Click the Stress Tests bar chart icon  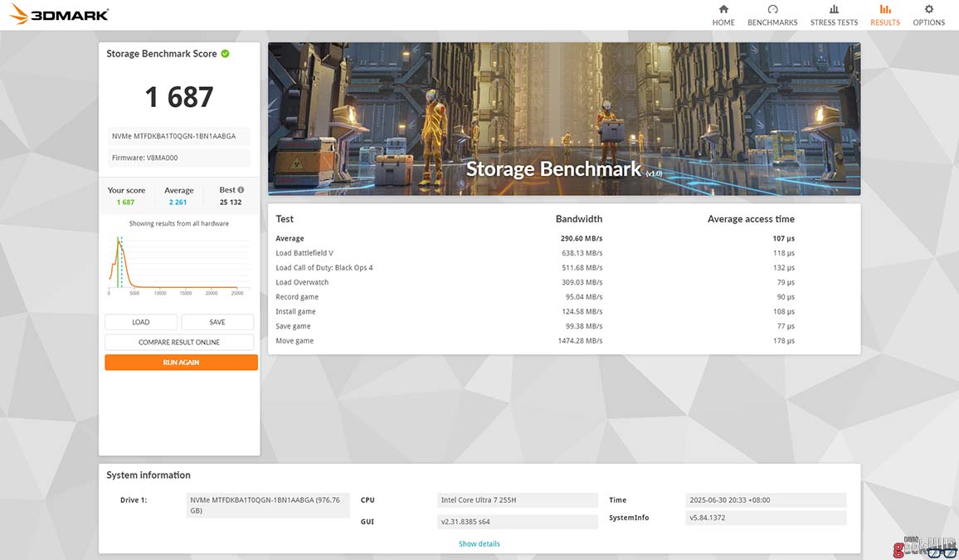(x=834, y=9)
